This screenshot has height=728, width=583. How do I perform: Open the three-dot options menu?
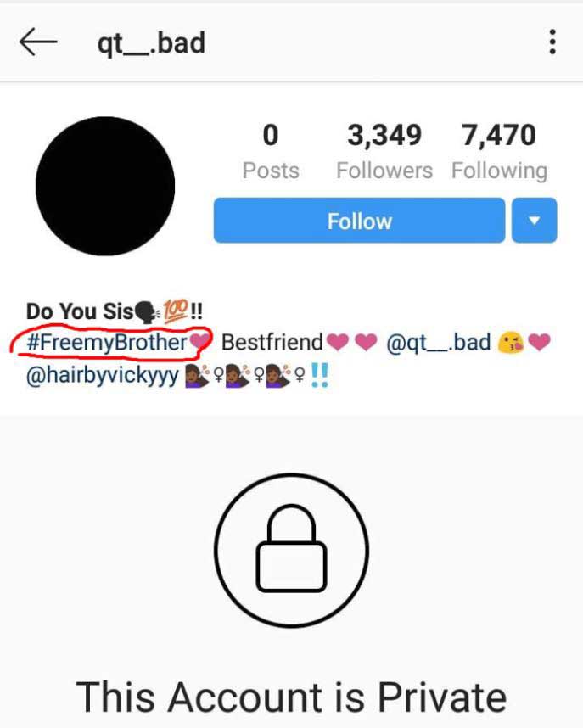click(552, 42)
